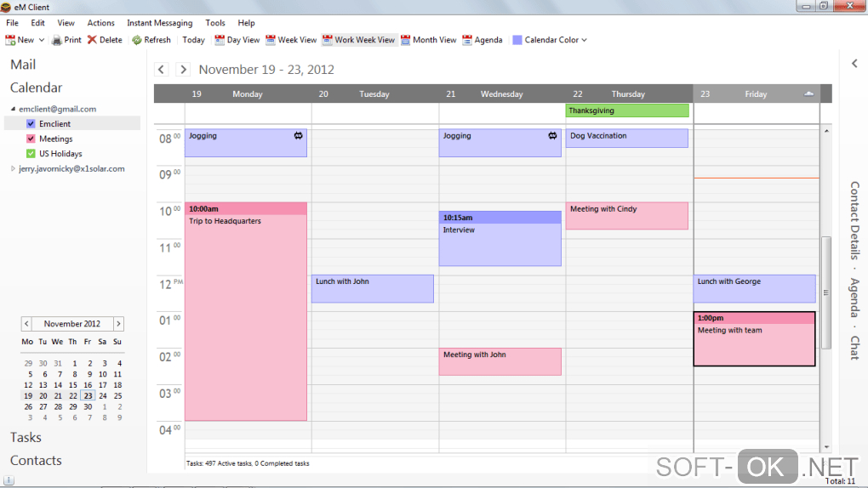Click the Print toolbar icon
The width and height of the screenshot is (868, 488).
(x=57, y=40)
